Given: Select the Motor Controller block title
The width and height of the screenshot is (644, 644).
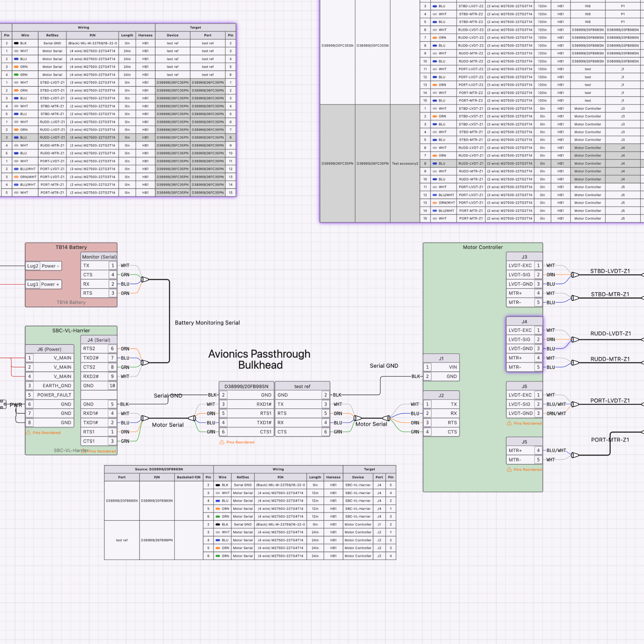Looking at the screenshot, I should pyautogui.click(x=482, y=247).
